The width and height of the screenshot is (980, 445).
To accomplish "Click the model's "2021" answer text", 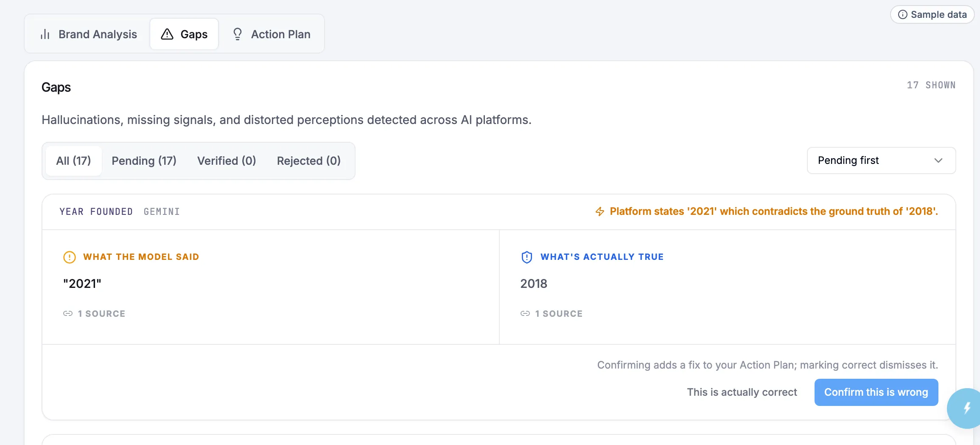I will tap(82, 284).
